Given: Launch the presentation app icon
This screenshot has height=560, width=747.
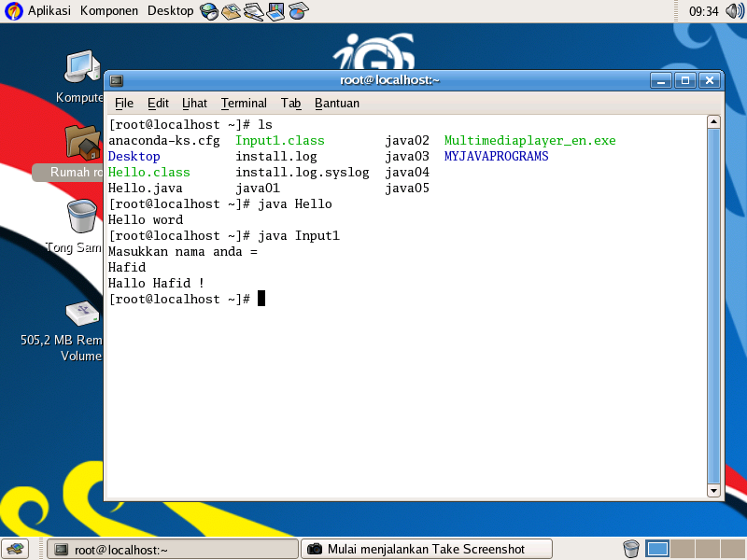Looking at the screenshot, I should 275,11.
